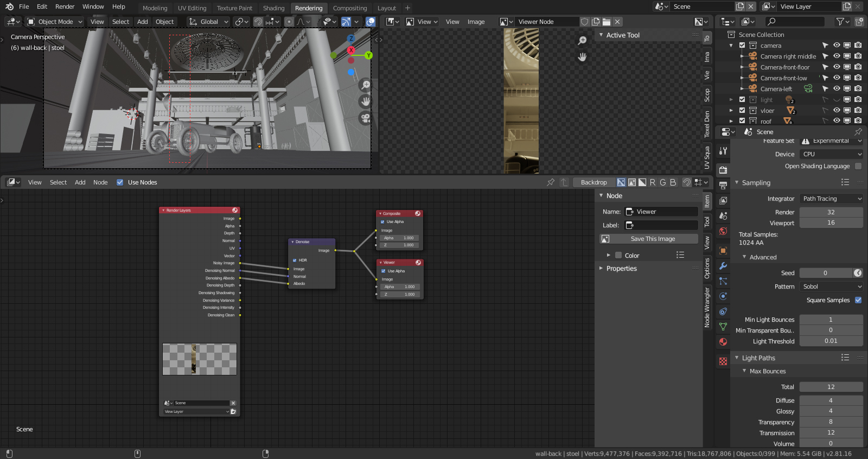Click the Light Paths panel presets list icon

845,357
